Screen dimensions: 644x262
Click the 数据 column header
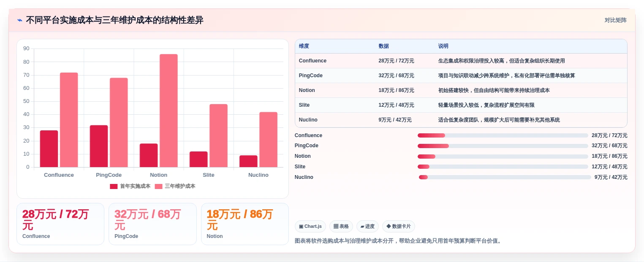click(x=383, y=46)
